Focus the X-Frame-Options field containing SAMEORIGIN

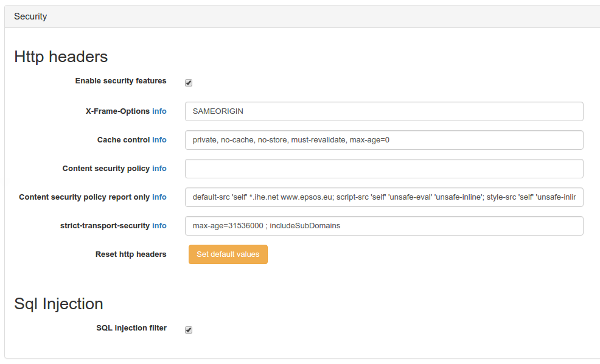[x=383, y=111]
